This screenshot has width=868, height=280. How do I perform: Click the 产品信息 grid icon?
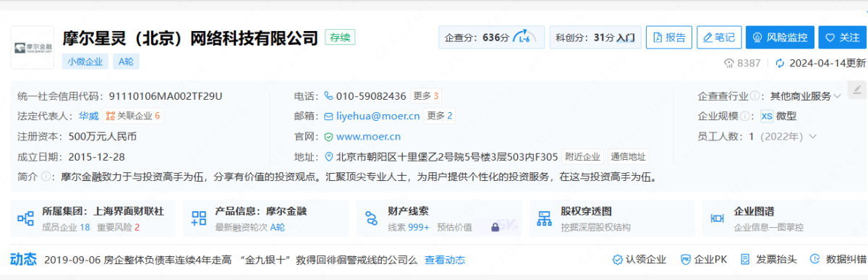click(x=200, y=219)
